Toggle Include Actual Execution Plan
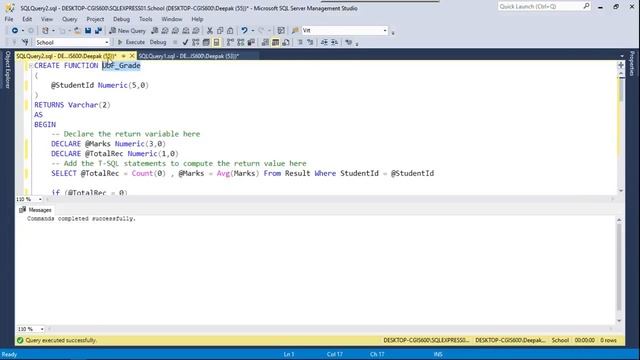The image size is (640, 360). point(230,42)
